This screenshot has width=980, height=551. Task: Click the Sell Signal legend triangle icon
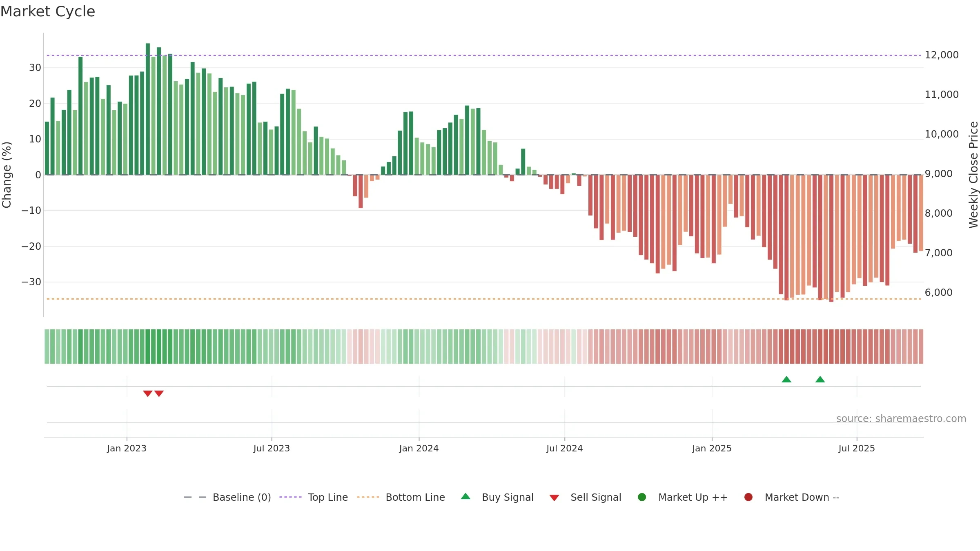point(554,498)
